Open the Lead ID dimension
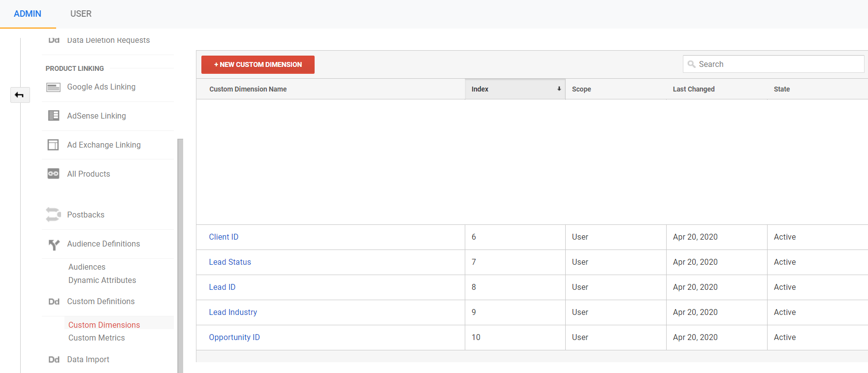868x373 pixels. 222,287
